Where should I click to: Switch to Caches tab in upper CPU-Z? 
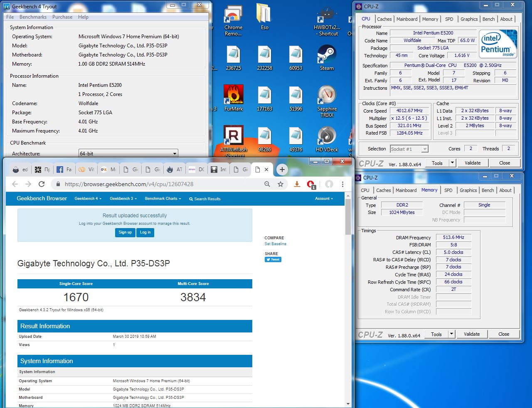(384, 19)
